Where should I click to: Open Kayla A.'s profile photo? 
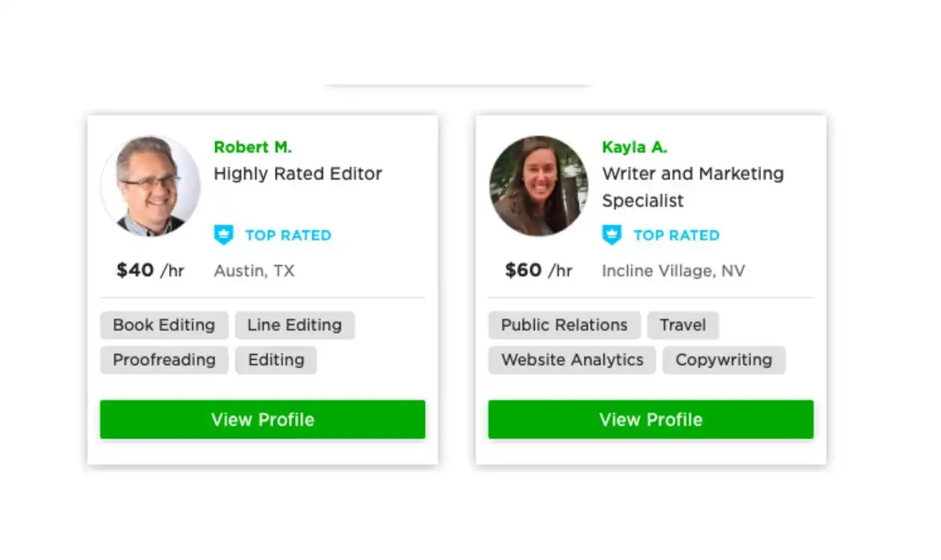pos(538,186)
